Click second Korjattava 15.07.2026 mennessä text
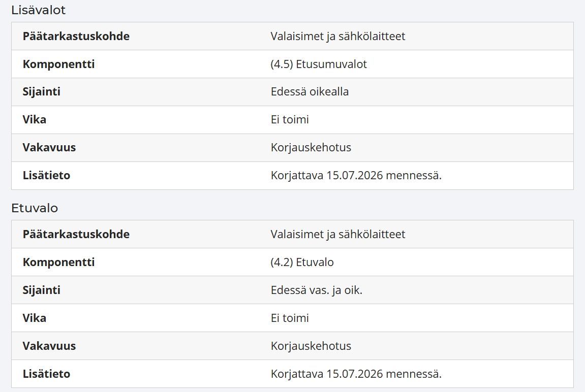Viewport: 585px width, 392px height. (356, 374)
